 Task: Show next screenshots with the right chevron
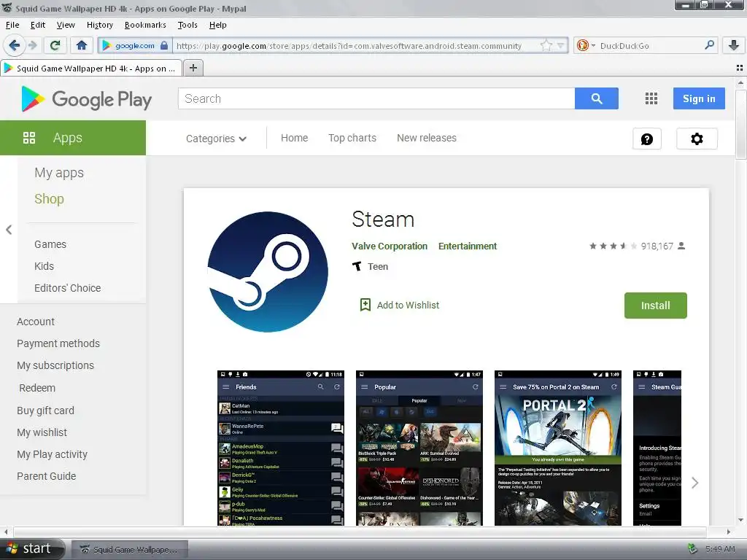695,483
